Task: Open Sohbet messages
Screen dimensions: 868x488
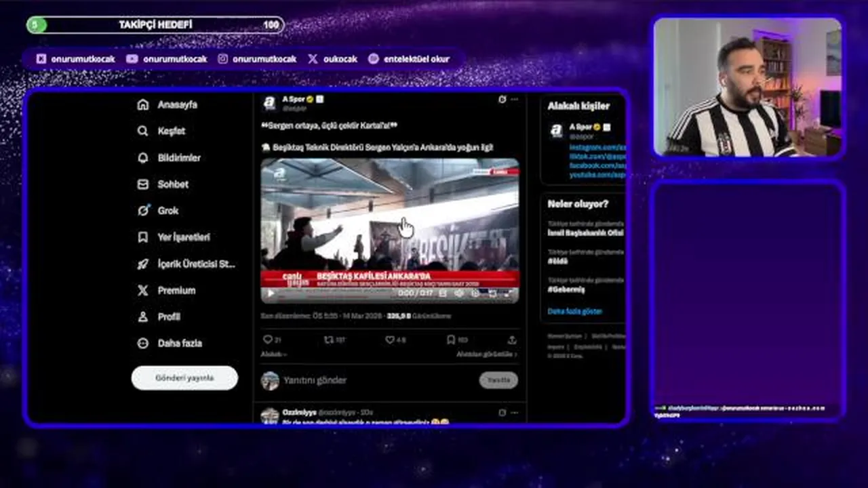Action: point(163,184)
